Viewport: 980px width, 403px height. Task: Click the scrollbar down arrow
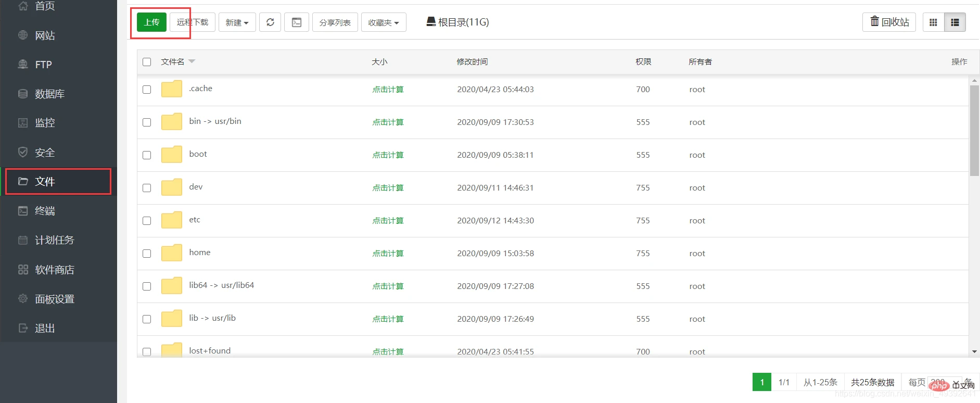(x=974, y=352)
